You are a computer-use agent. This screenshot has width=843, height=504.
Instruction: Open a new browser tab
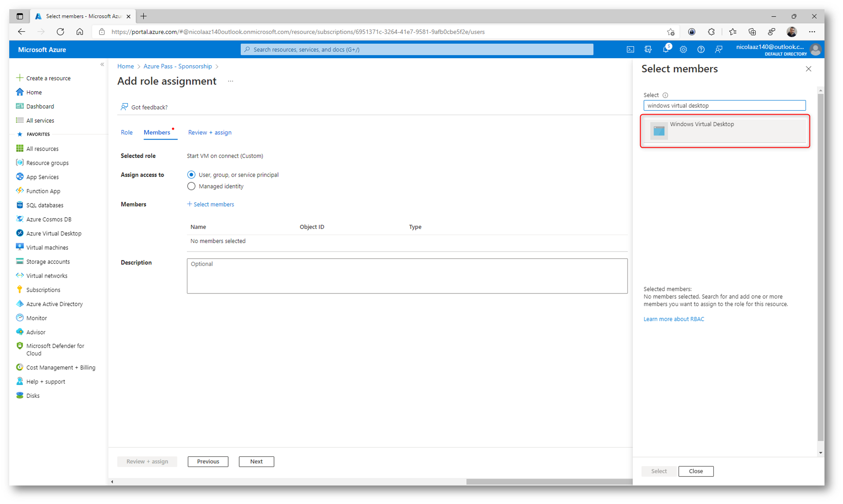(144, 16)
